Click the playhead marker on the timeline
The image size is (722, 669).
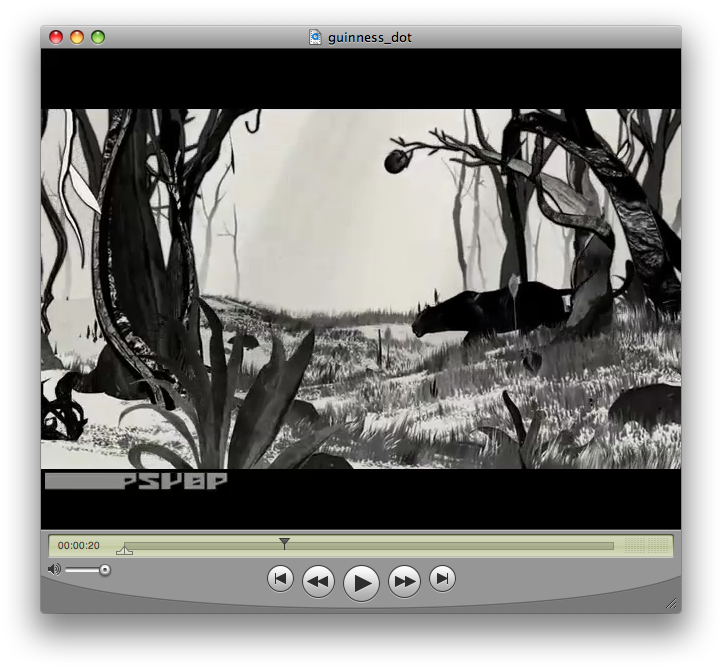[x=285, y=543]
